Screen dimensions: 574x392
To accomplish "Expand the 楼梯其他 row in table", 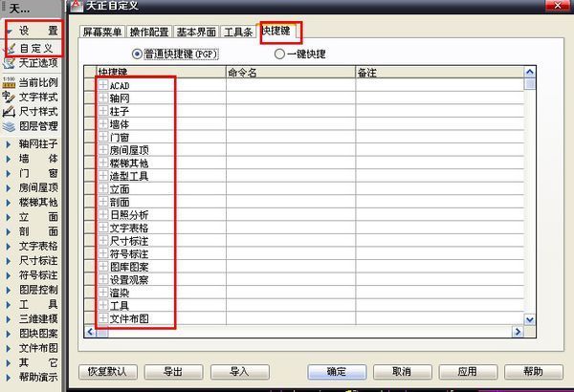I will click(x=103, y=163).
